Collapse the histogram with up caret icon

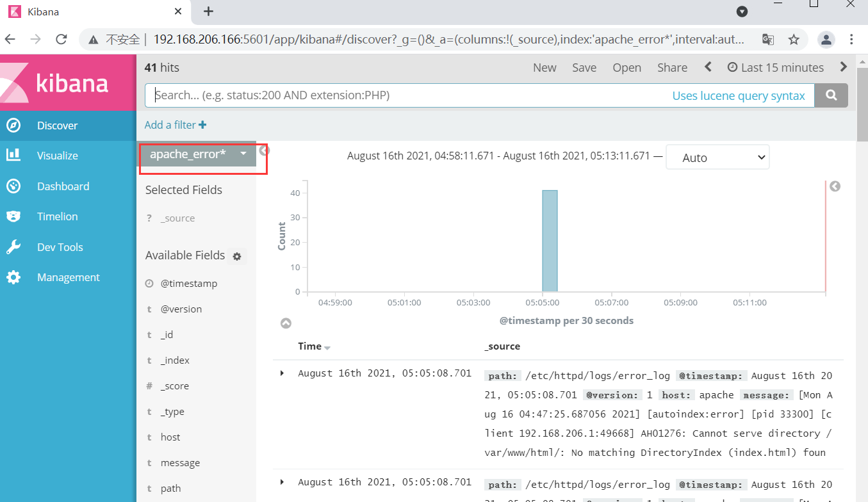pos(286,323)
